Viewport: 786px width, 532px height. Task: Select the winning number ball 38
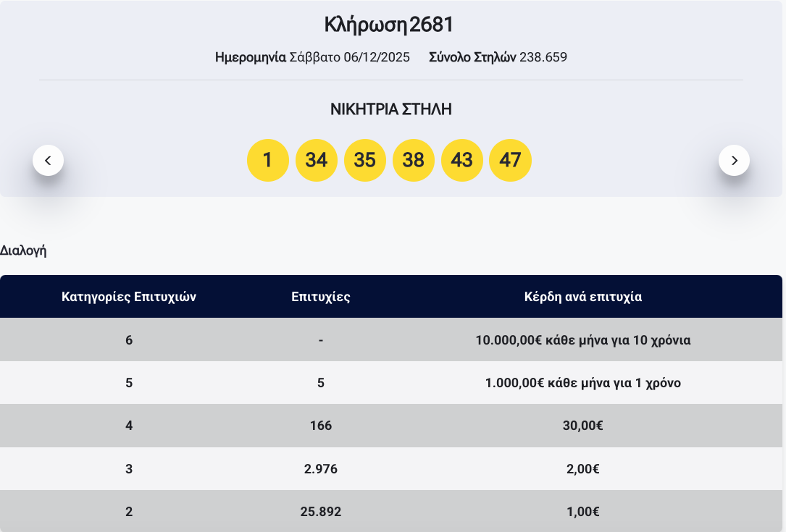point(414,160)
